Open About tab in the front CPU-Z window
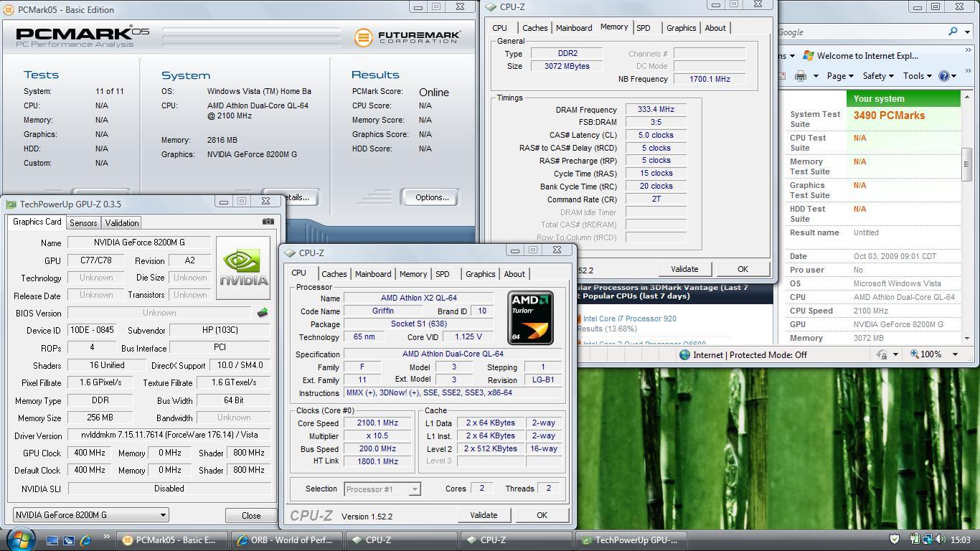Screen dimensions: 980x551 pyautogui.click(x=514, y=274)
